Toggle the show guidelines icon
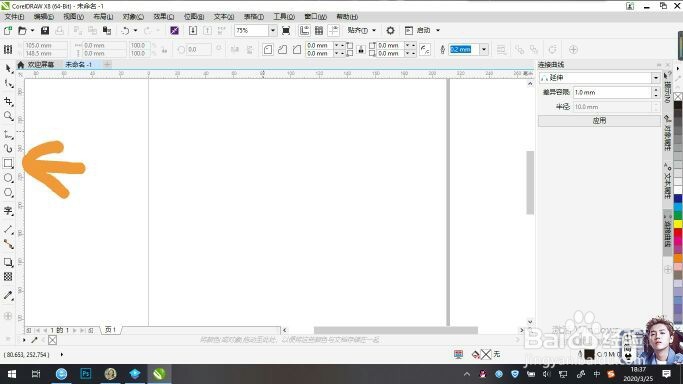This screenshot has height=384, width=683. (334, 30)
